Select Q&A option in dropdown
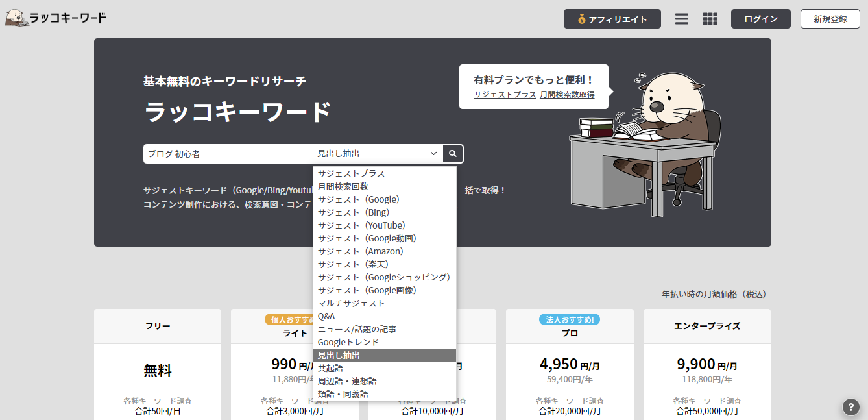The image size is (868, 420). (385, 316)
